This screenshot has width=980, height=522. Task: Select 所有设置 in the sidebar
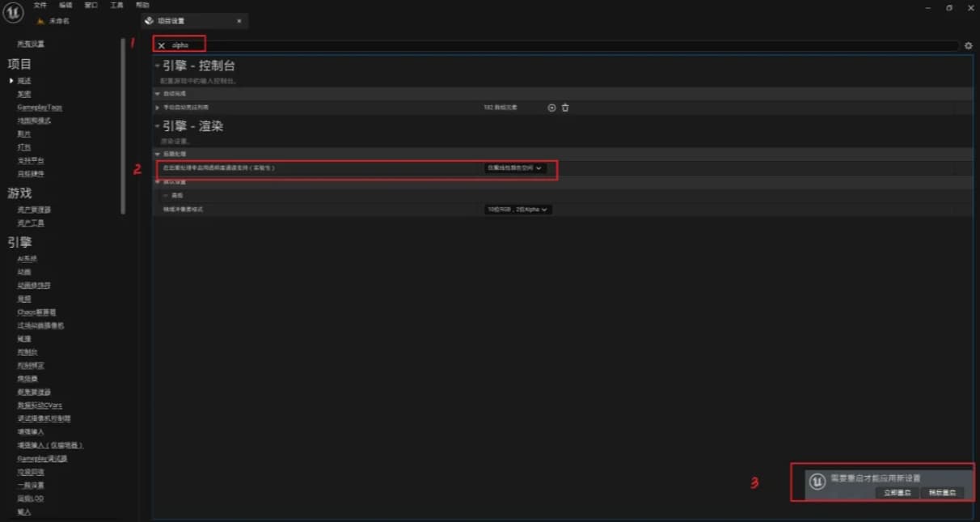[x=31, y=44]
